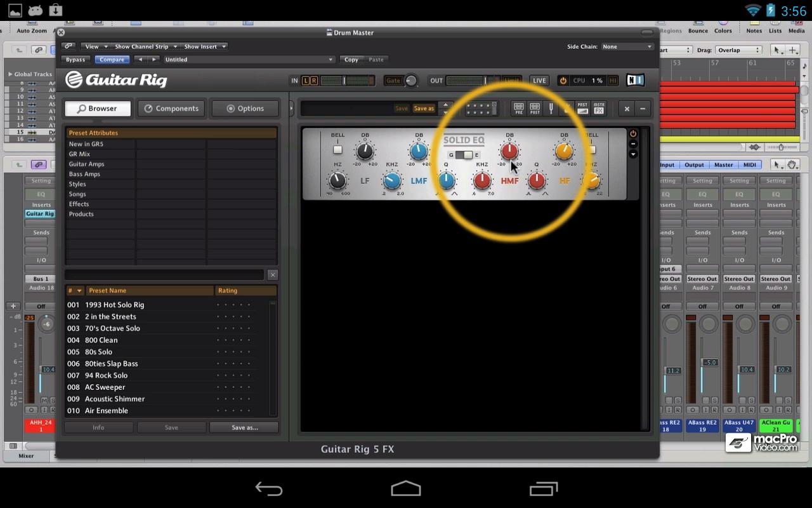This screenshot has height=508, width=812.
Task: Toggle the input R channel button
Action: coord(313,81)
